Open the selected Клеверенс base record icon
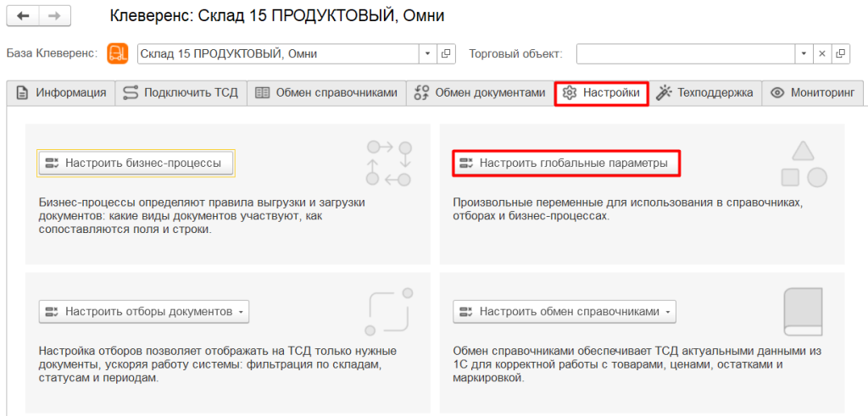Image resolution: width=868 pixels, height=416 pixels. point(446,53)
